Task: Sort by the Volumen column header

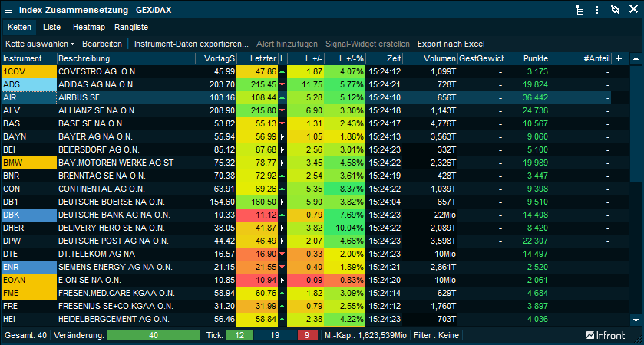Action: [x=438, y=58]
